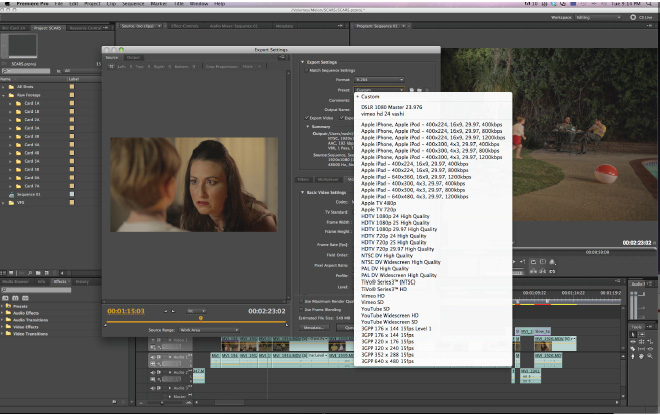The height and width of the screenshot is (415, 660).
Task: Open the Filters tab in Export Settings
Action: 303,179
